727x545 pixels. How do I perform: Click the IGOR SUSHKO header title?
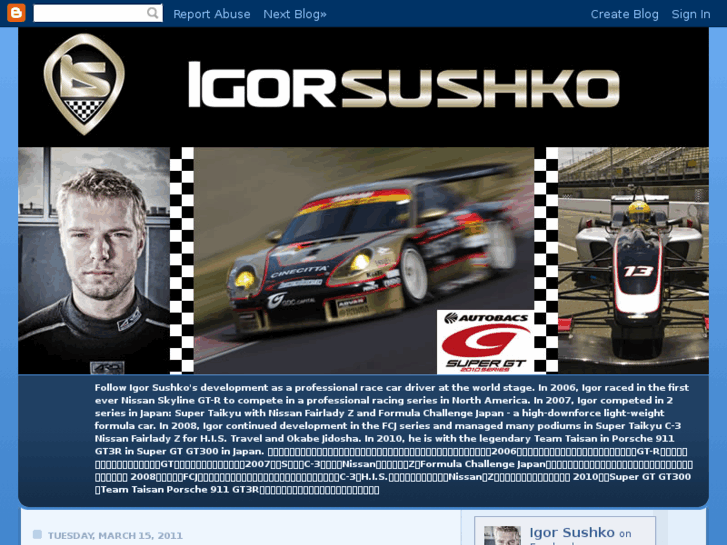[x=403, y=85]
